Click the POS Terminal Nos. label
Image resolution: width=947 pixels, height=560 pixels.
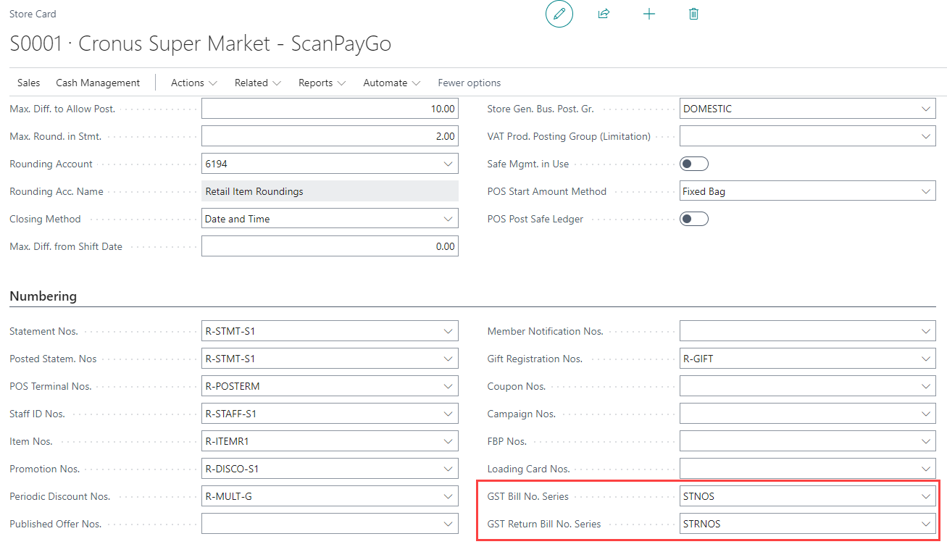click(x=51, y=386)
